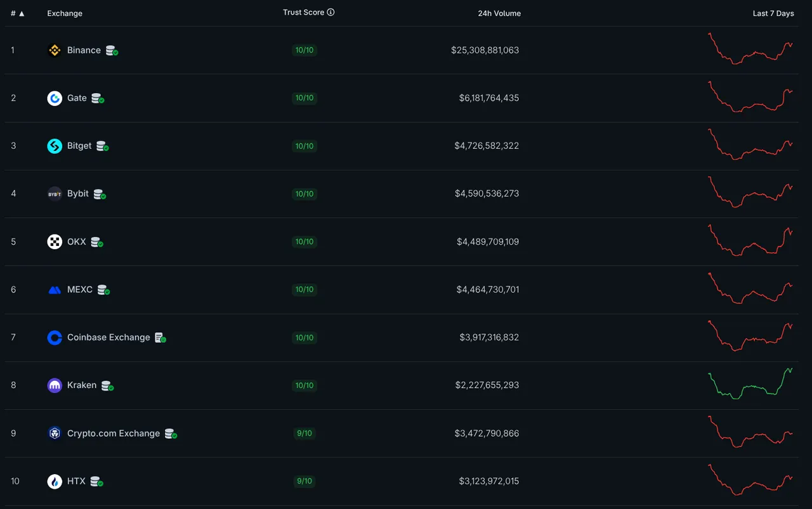Click Coinbase Exchange's 7-day sparkline
Viewport: 812px width, 509px height.
[x=750, y=336]
